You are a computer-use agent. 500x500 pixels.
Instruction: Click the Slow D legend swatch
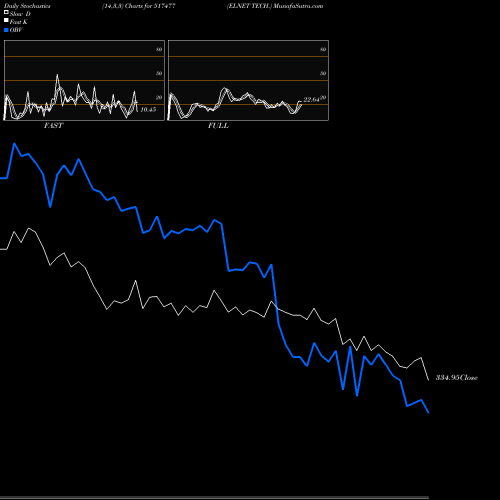[6, 12]
